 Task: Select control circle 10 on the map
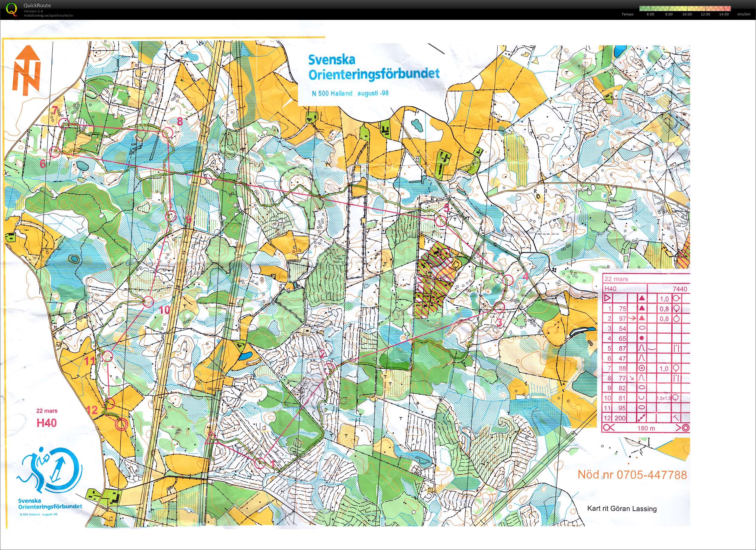148,302
